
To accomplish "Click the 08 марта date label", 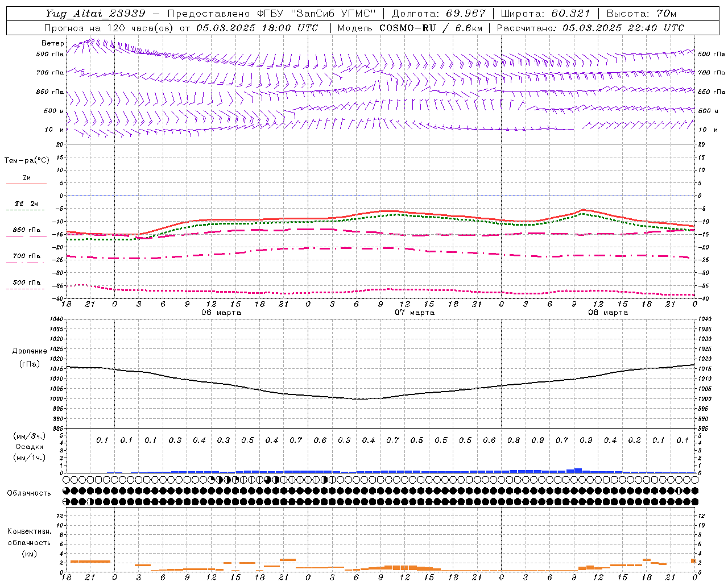I will pyautogui.click(x=608, y=313).
